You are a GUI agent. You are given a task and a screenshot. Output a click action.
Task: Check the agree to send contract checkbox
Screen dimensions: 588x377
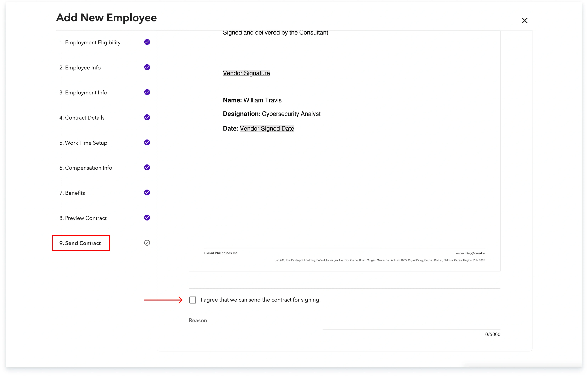(x=193, y=300)
